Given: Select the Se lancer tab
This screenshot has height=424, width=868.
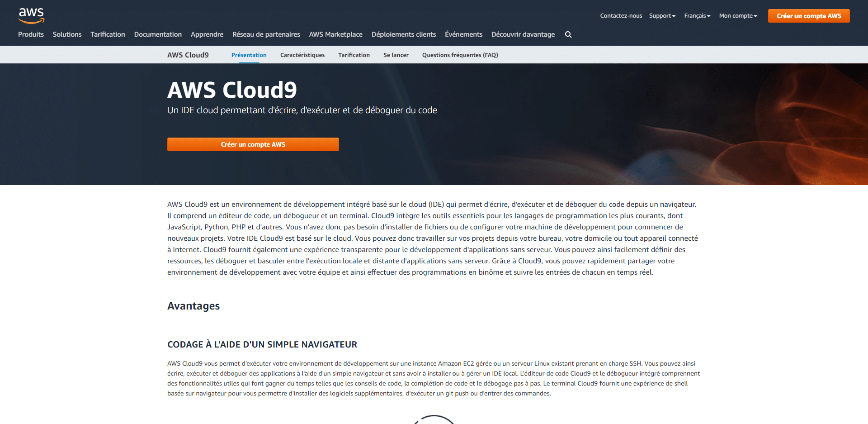Looking at the screenshot, I should pyautogui.click(x=396, y=55).
